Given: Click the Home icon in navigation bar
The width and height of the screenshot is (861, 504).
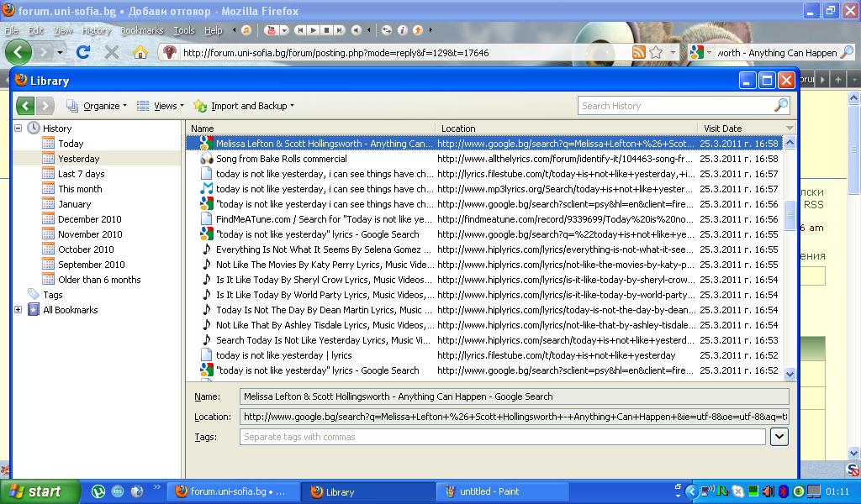Looking at the screenshot, I should [x=140, y=52].
